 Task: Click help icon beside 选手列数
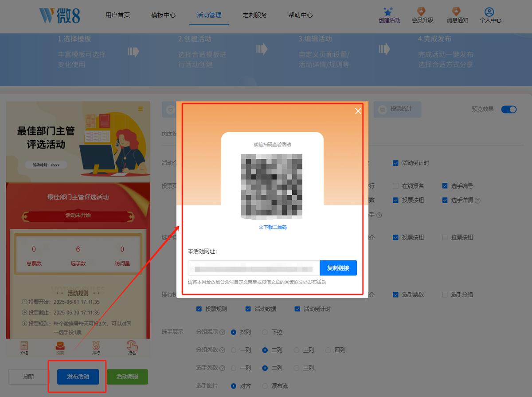[222, 368]
